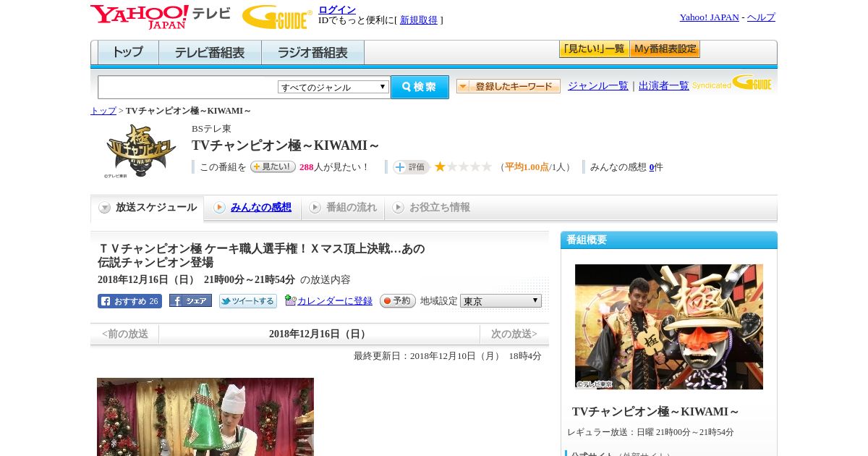
Task: Open the 「見たい!」一覧 button
Action: click(594, 49)
